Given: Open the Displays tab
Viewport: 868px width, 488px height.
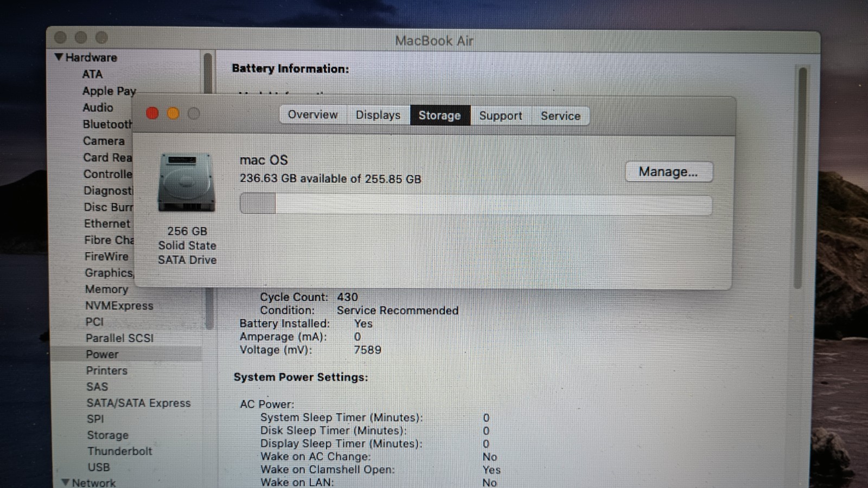Looking at the screenshot, I should 378,115.
